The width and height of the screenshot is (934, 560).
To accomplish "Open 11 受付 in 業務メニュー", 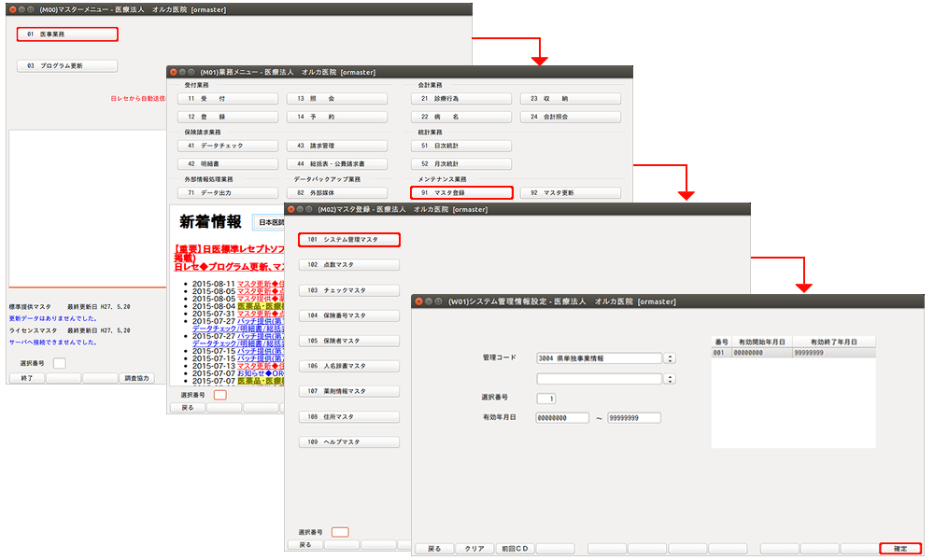I will coord(228,99).
